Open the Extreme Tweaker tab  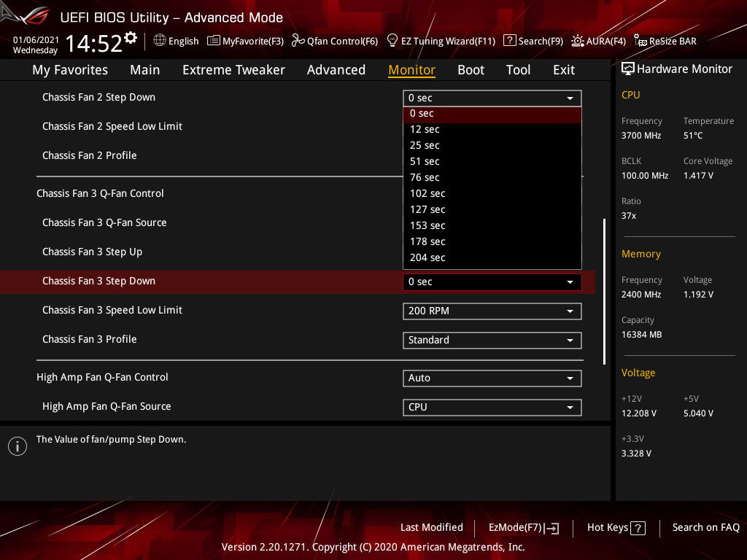tap(233, 70)
